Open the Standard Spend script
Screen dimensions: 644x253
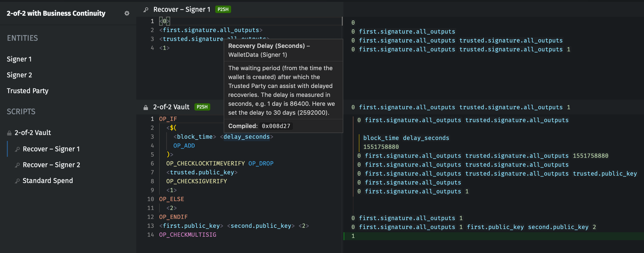click(x=48, y=180)
